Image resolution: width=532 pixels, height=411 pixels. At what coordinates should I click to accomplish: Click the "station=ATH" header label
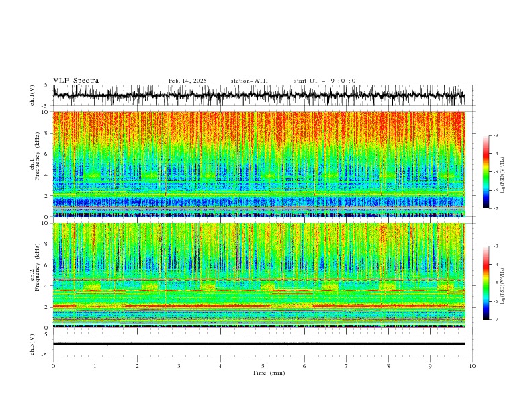[x=249, y=81]
